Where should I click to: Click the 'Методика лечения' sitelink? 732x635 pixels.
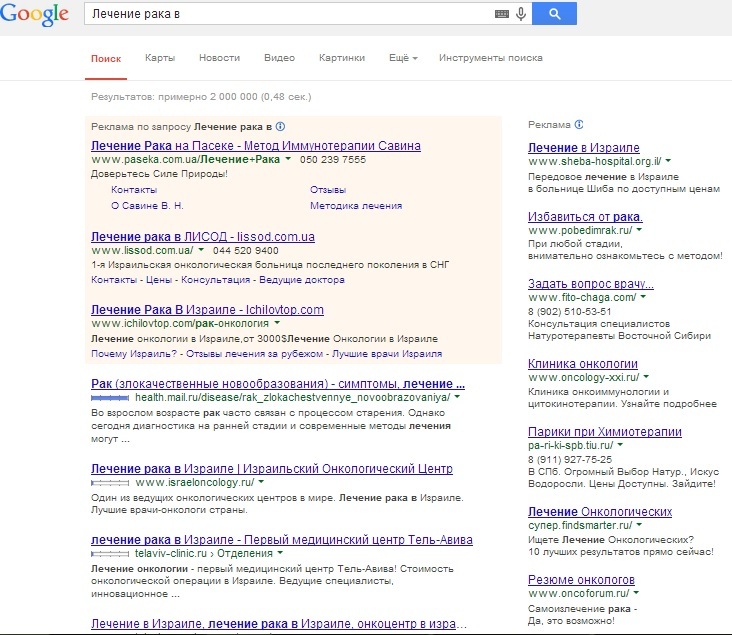pyautogui.click(x=356, y=205)
